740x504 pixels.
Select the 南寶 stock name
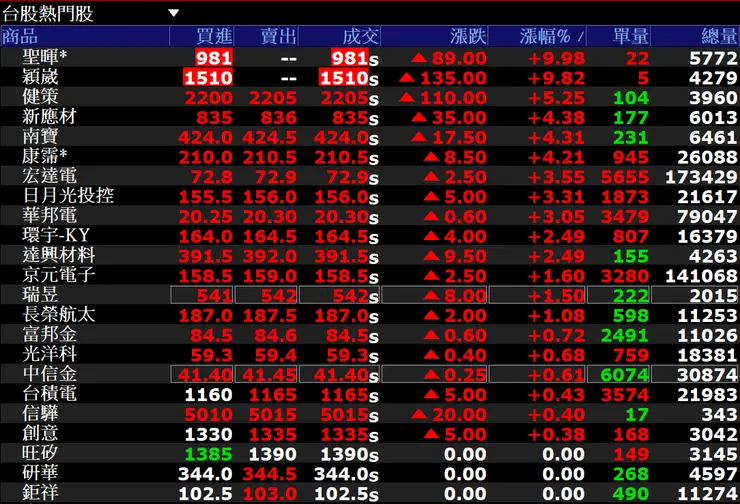pos(40,136)
